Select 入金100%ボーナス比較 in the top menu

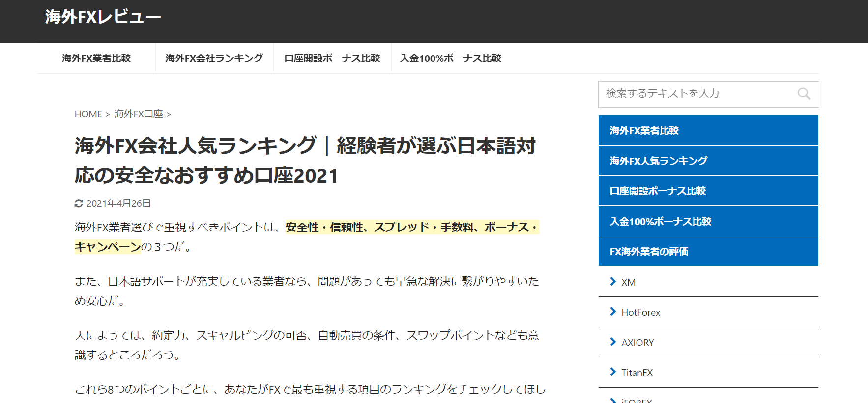(451, 58)
